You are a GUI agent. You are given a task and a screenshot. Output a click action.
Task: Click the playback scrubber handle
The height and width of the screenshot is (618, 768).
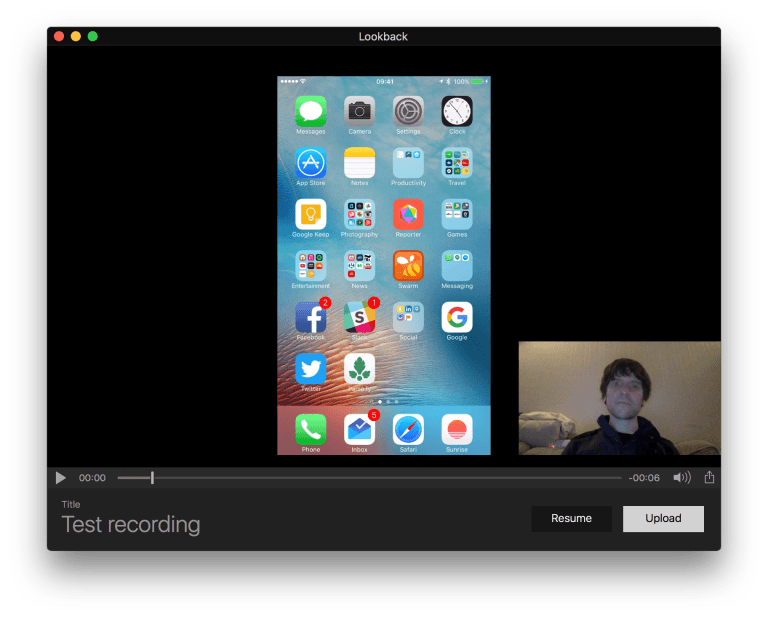click(152, 477)
